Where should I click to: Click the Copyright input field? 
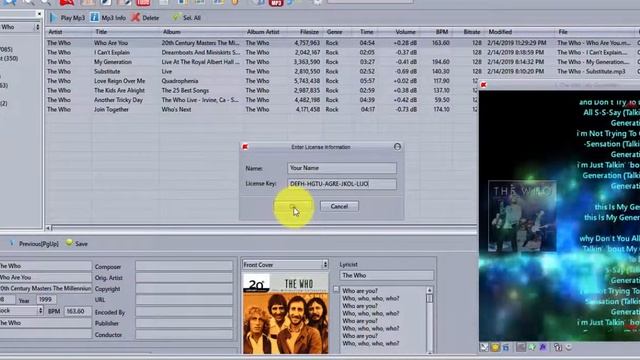tap(184, 289)
